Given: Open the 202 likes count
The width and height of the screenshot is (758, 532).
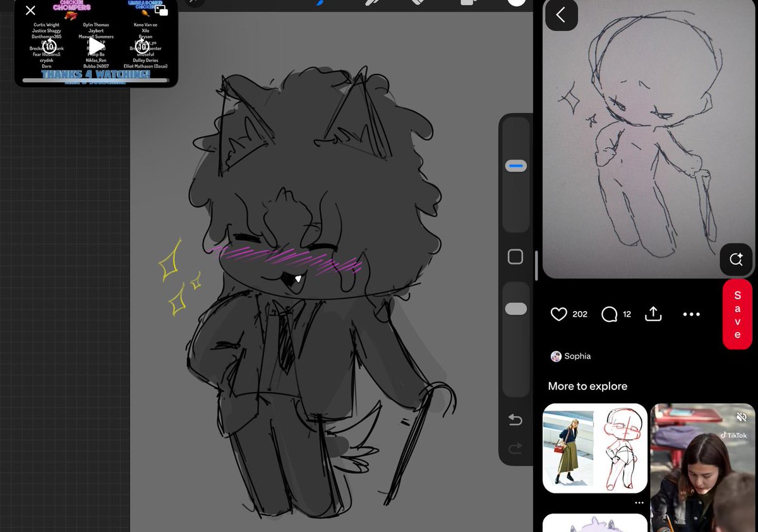Looking at the screenshot, I should [x=580, y=314].
